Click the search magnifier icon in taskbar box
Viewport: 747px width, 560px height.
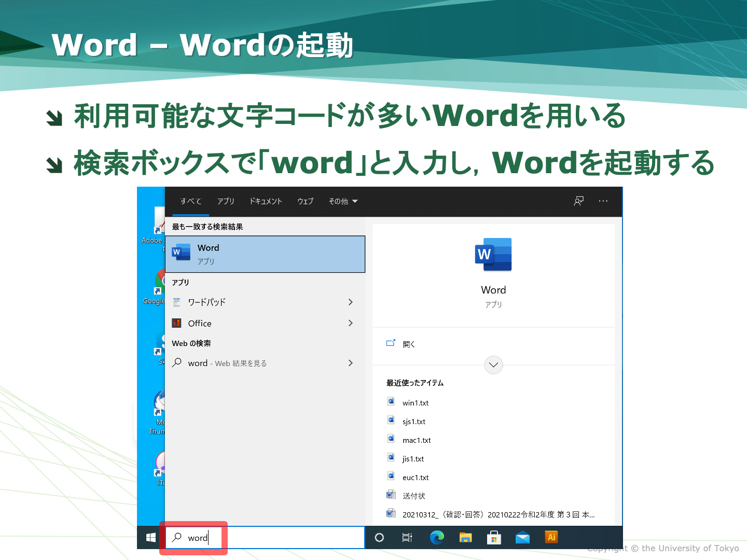tap(177, 537)
